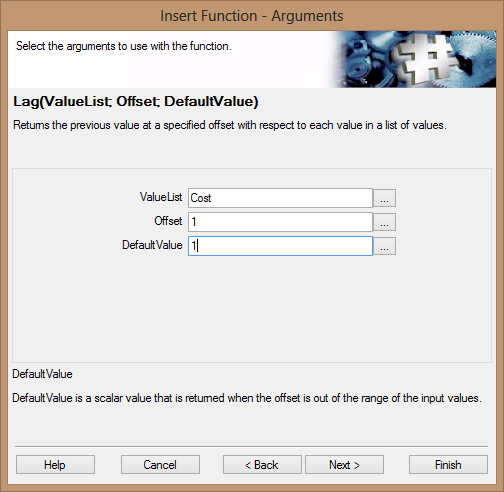This screenshot has height=492, width=504.
Task: Focus the Offset input field
Action: pyautogui.click(x=280, y=222)
